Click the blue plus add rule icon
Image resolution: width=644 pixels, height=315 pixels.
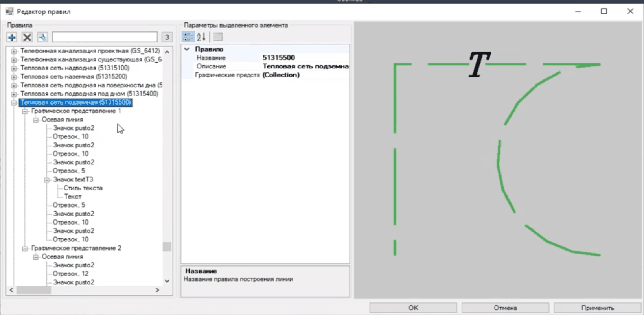pyautogui.click(x=12, y=37)
